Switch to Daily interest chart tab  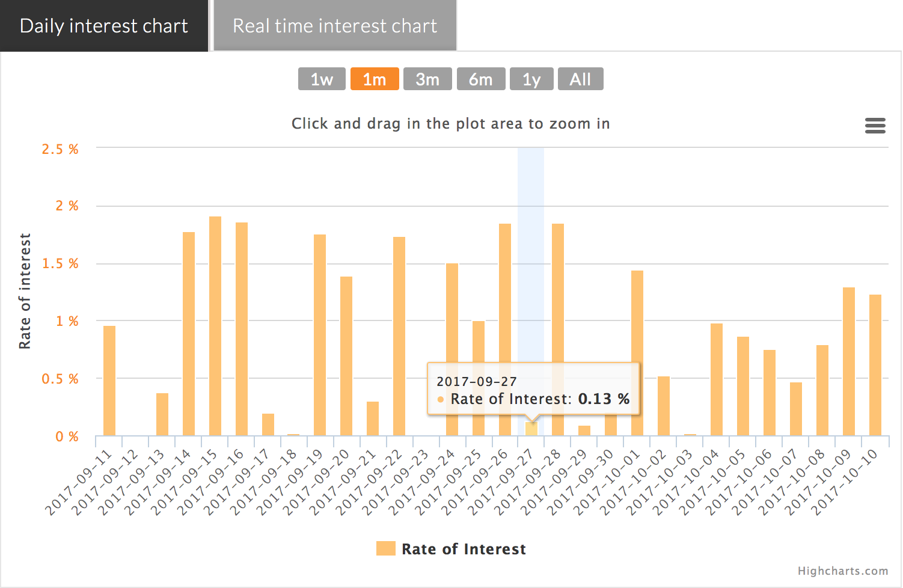click(104, 26)
